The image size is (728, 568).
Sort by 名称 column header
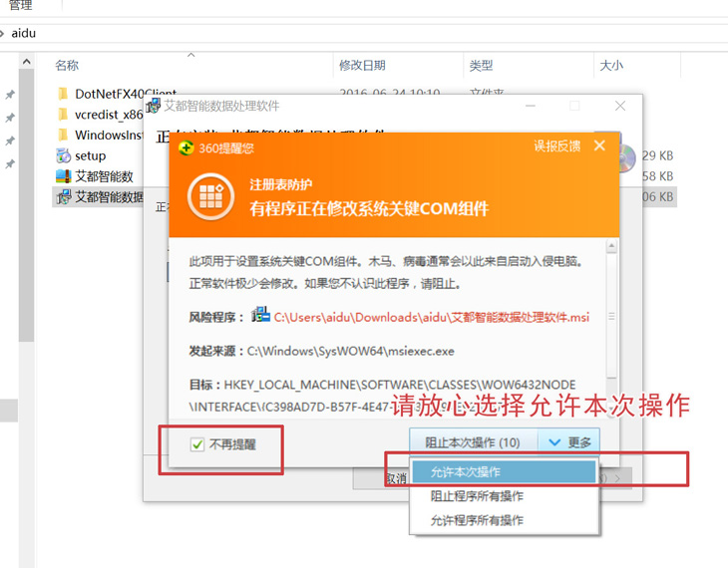(67, 65)
